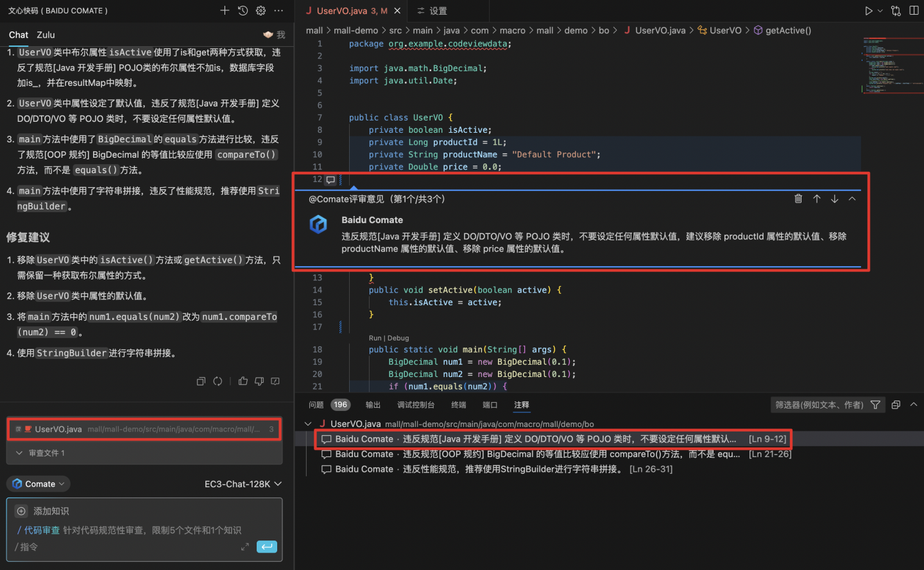Open the 端口 ports tab
This screenshot has width=924, height=570.
(490, 405)
